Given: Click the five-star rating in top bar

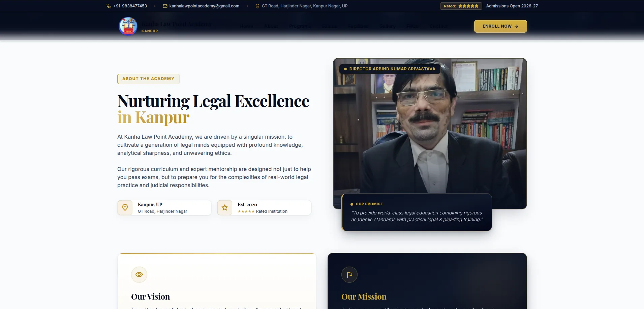Looking at the screenshot, I should [x=468, y=6].
